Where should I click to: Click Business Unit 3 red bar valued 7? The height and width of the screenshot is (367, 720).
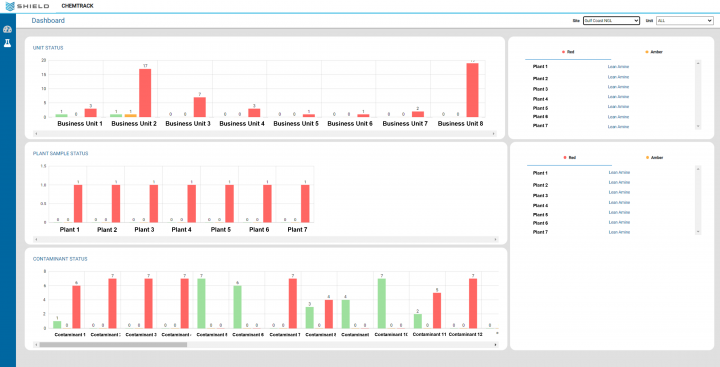point(200,107)
